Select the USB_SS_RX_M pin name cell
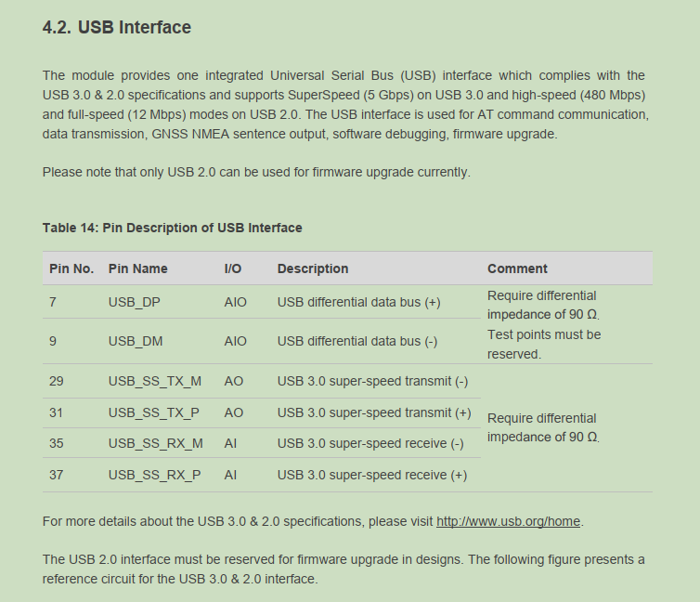Screen dimensions: 700x602 coord(155,443)
